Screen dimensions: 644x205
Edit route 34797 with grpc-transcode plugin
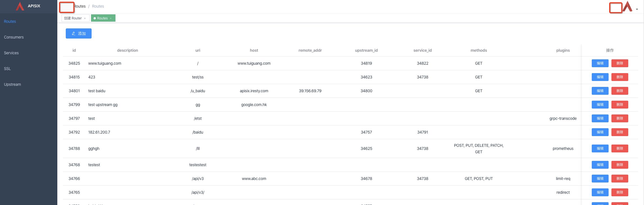pos(600,118)
